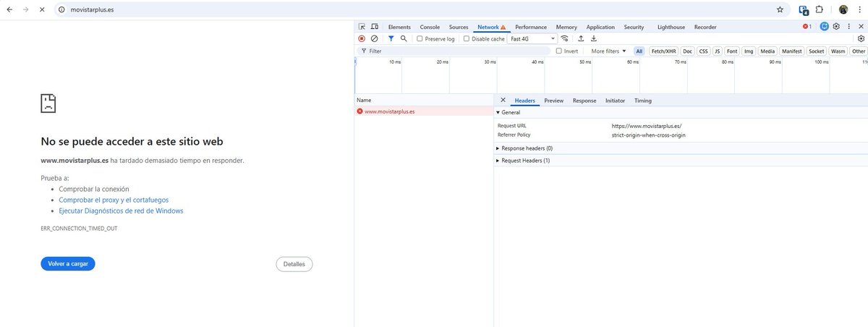Open DevTools settings gear
The width and height of the screenshot is (868, 327).
[836, 27]
